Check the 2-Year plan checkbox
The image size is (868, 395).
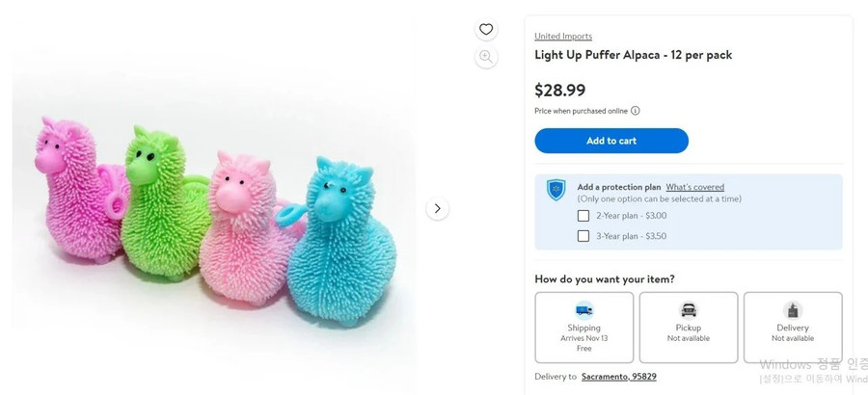pyautogui.click(x=583, y=216)
